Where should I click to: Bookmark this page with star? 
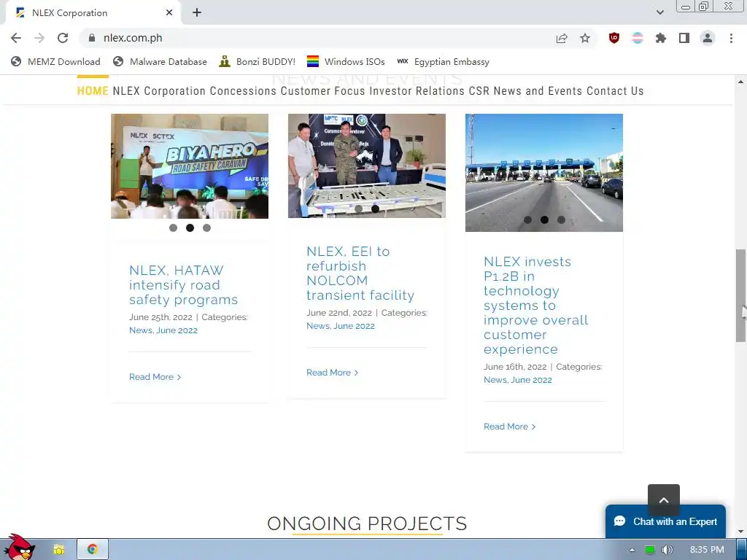point(585,38)
